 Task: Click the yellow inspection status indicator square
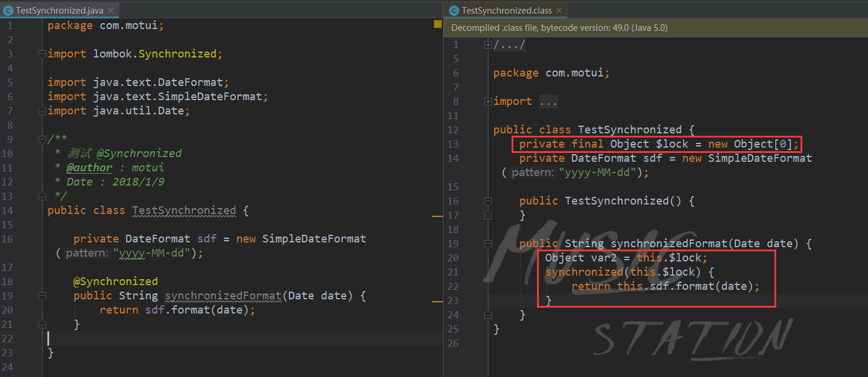tap(438, 24)
